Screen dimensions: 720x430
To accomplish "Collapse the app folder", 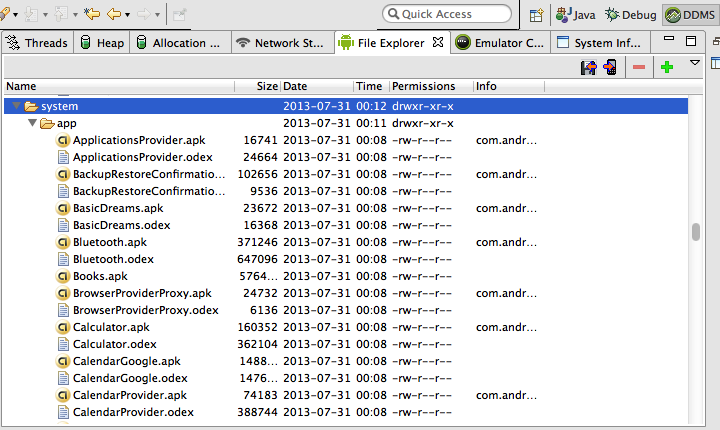I will click(32, 123).
